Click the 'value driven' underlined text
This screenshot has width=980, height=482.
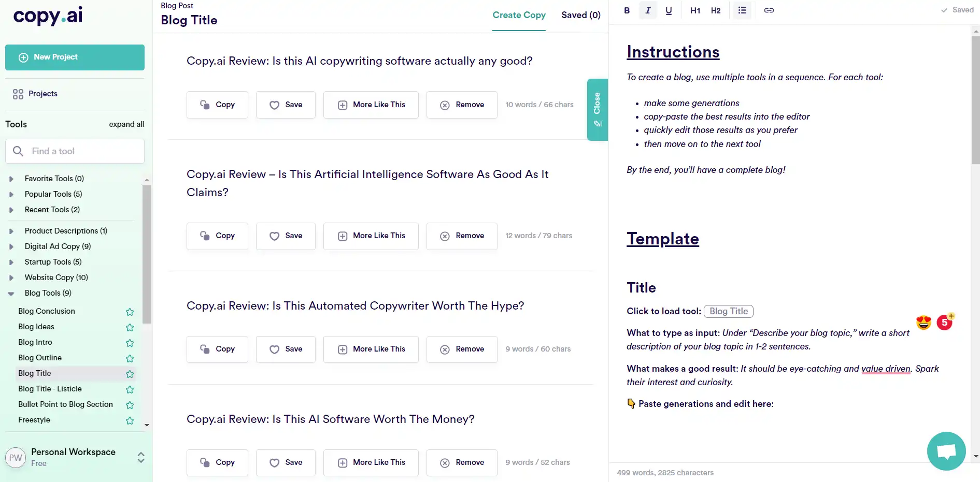(885, 369)
